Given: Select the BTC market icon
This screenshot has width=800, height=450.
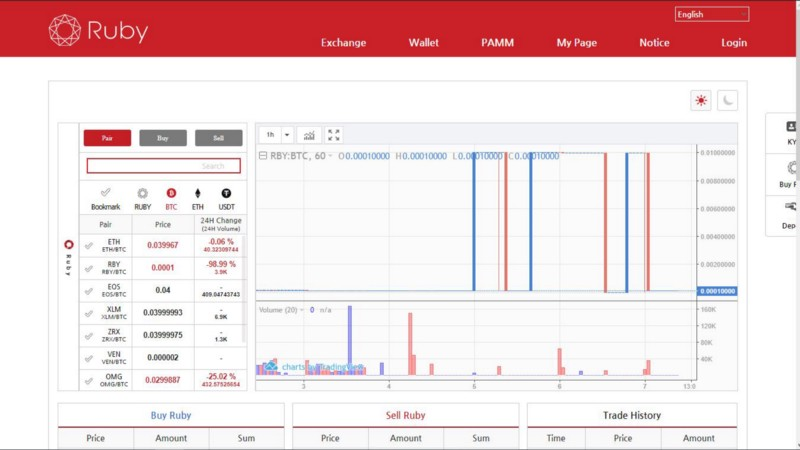Looking at the screenshot, I should pos(171,198).
